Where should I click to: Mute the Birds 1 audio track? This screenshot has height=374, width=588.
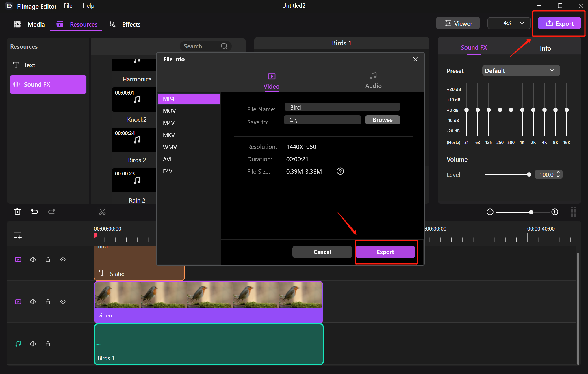tap(33, 344)
